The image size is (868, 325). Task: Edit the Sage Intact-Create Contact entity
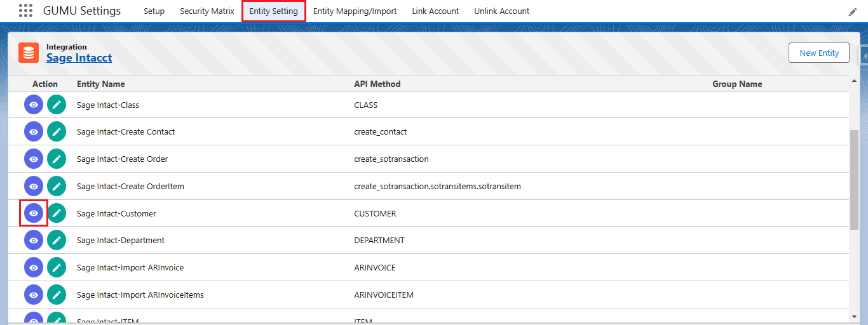[57, 132]
